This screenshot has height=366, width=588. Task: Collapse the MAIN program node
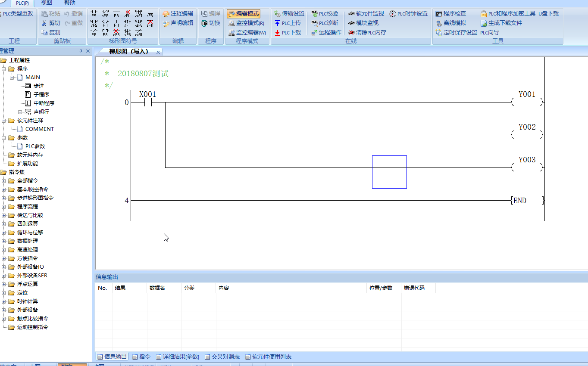12,78
